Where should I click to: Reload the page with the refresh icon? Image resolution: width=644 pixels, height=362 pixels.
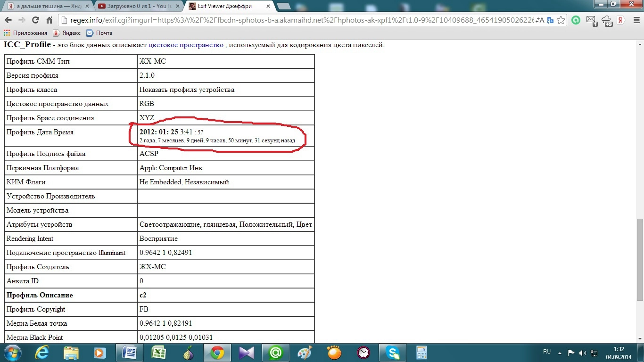point(35,20)
